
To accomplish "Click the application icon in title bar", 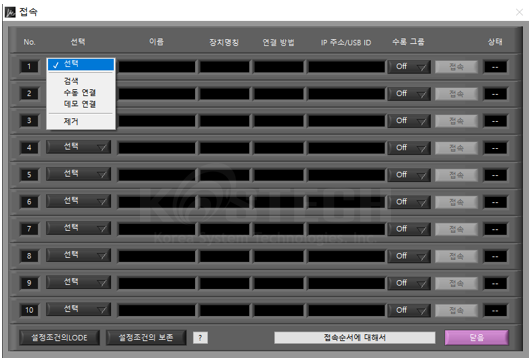I will click(10, 12).
